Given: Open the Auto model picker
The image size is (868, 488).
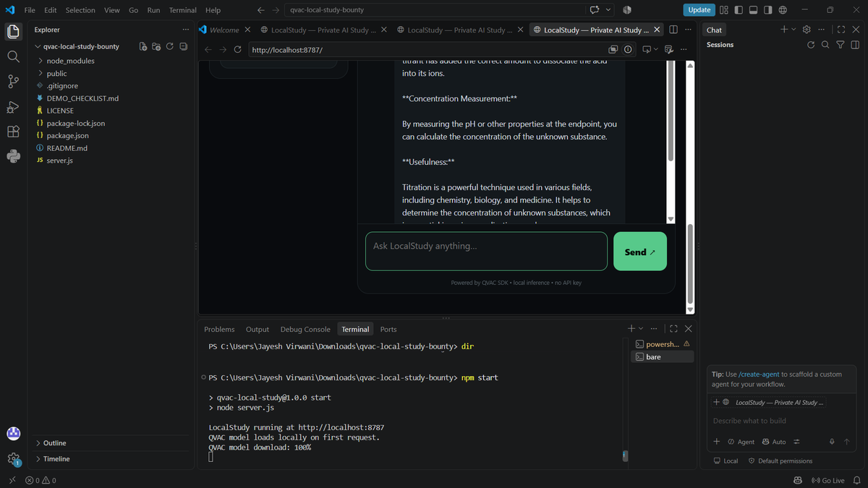Looking at the screenshot, I should pos(773,442).
